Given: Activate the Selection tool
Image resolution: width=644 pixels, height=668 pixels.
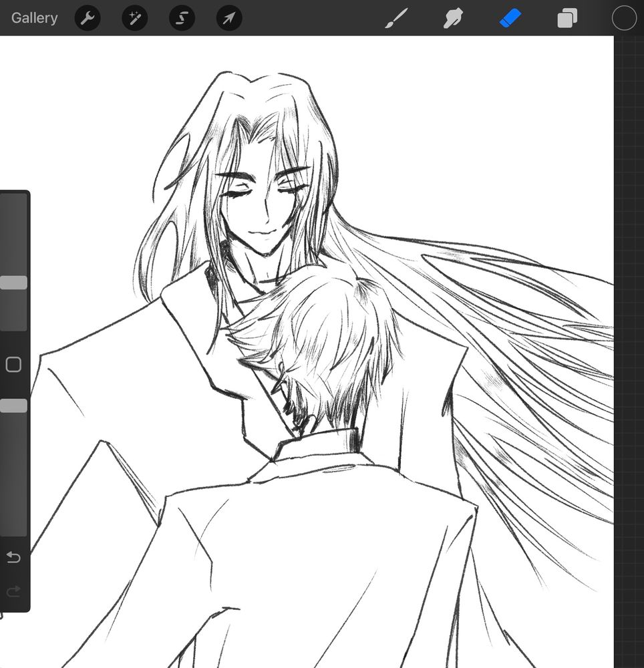Looking at the screenshot, I should click(182, 18).
